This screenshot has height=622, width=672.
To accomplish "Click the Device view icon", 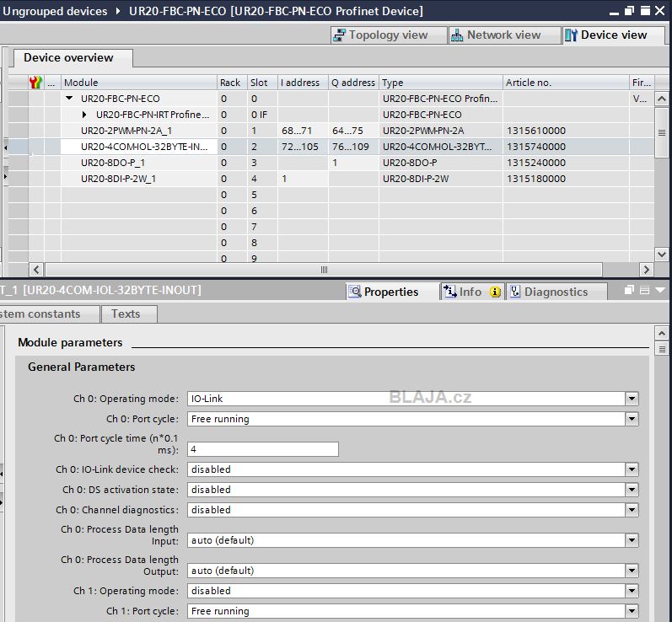I will click(571, 35).
